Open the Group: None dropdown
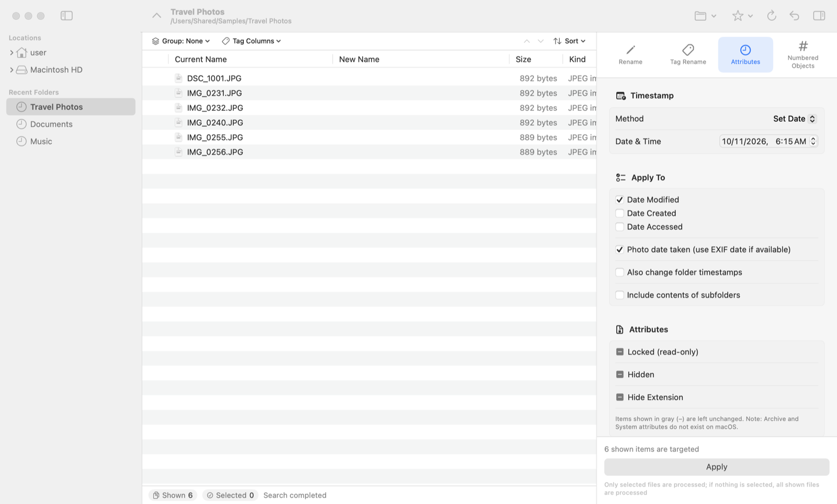 pos(181,41)
